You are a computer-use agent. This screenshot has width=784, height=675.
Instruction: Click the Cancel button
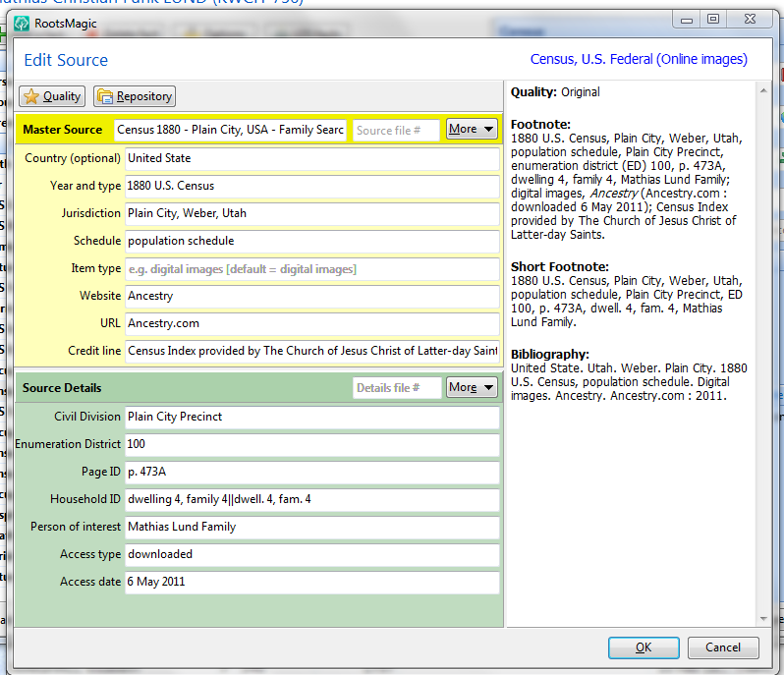coord(723,647)
